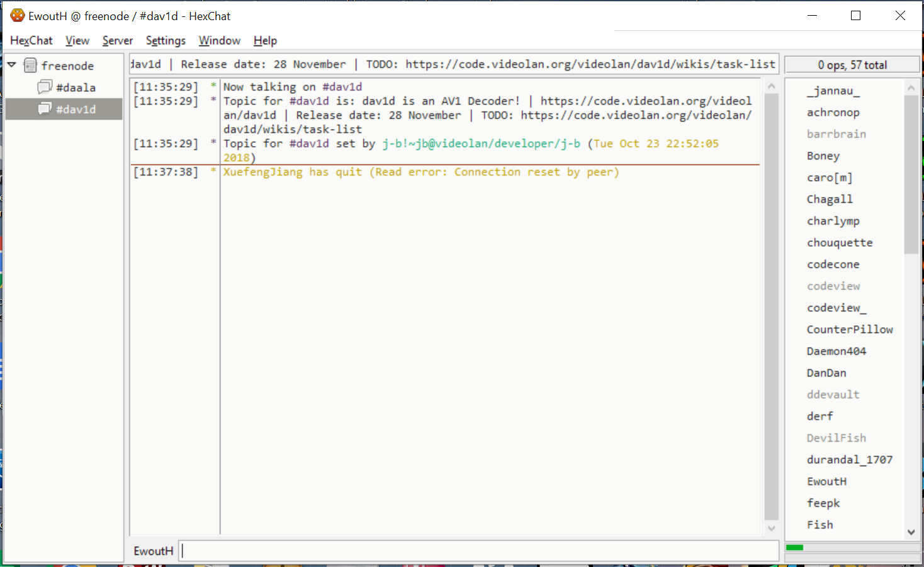This screenshot has height=567, width=924.
Task: Click the chat bubble icon beside #dav1d
Action: [45, 108]
